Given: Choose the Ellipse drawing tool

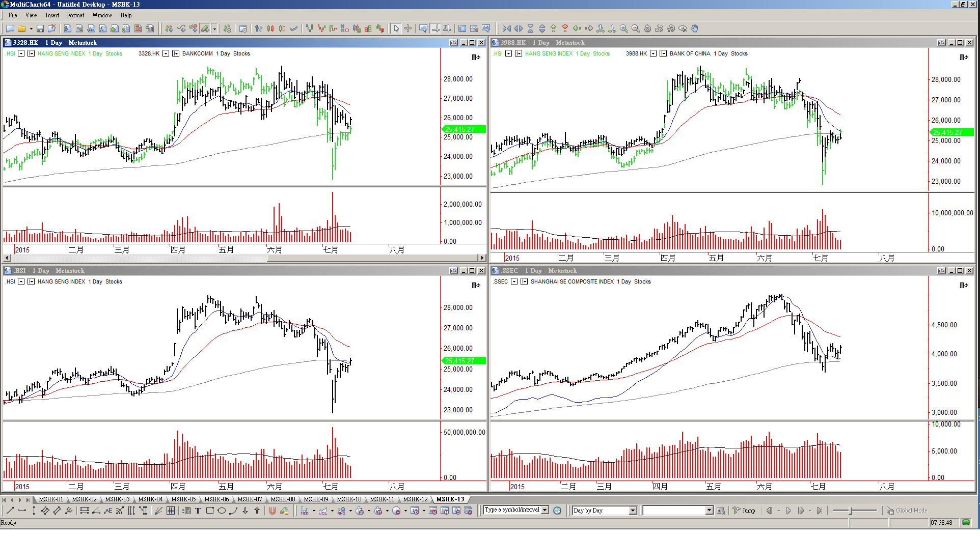Looking at the screenshot, I should pos(222,511).
